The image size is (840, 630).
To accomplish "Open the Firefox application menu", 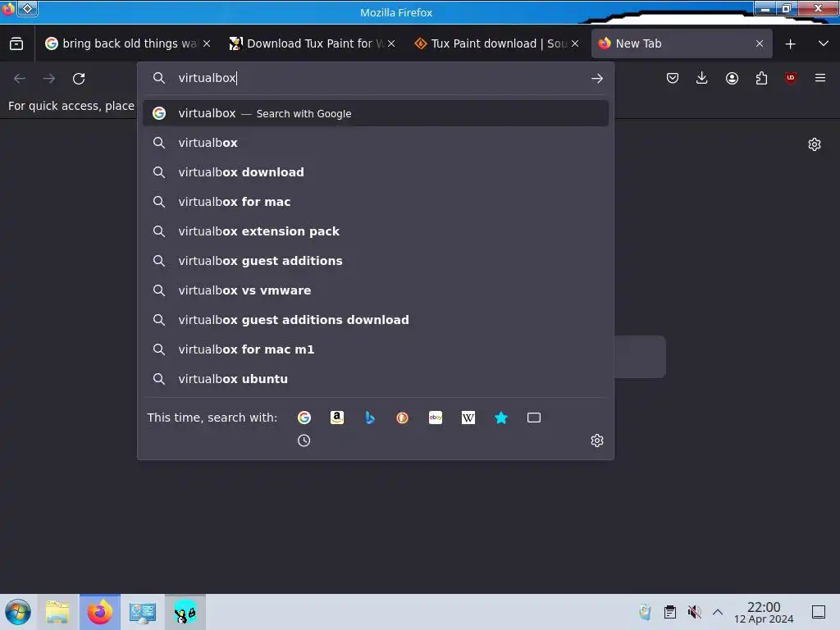I will [820, 78].
